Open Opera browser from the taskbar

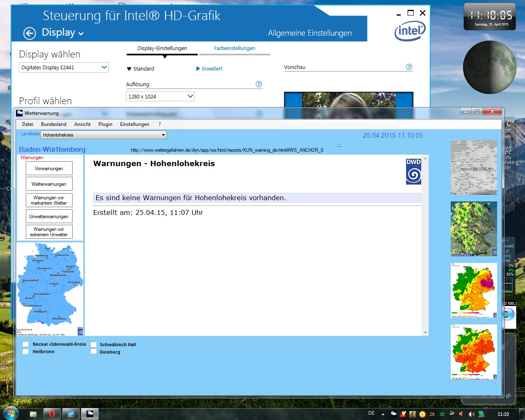click(x=52, y=413)
